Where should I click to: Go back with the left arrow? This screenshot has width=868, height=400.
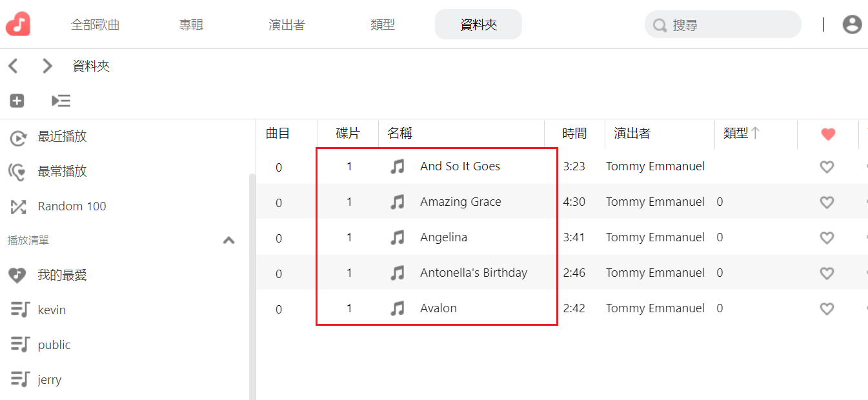click(14, 66)
